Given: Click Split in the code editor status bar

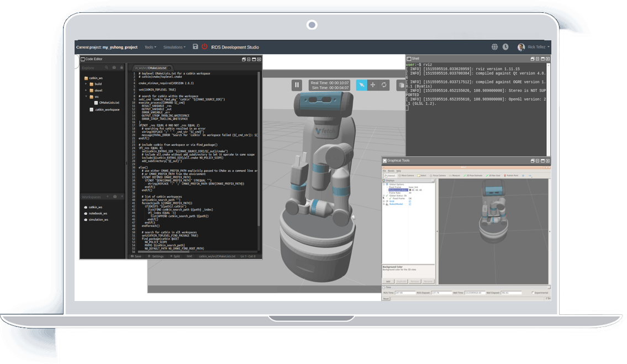Looking at the screenshot, I should coord(175,256).
